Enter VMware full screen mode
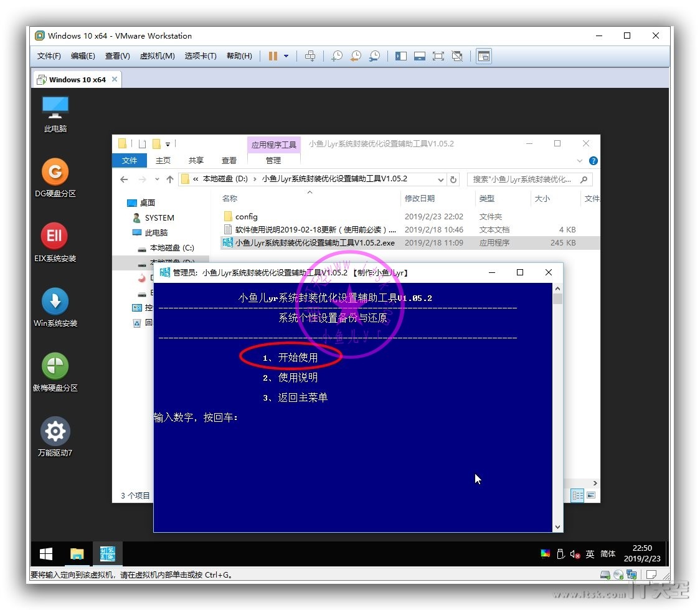 click(x=438, y=56)
